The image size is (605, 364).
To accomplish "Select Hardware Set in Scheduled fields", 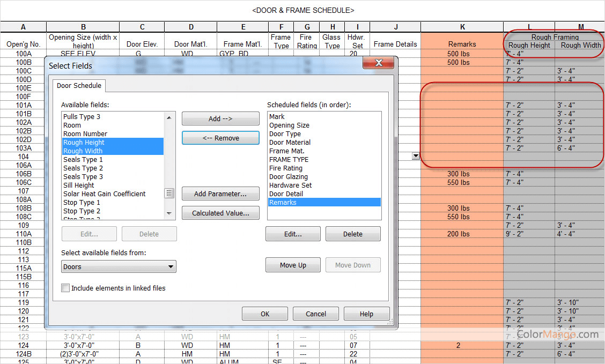I will [290, 185].
